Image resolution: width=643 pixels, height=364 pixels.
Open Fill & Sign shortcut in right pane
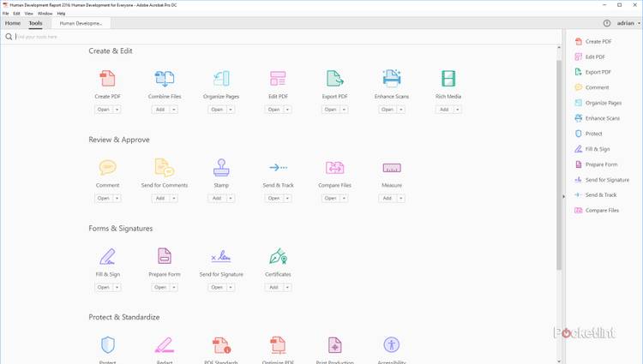click(592, 149)
